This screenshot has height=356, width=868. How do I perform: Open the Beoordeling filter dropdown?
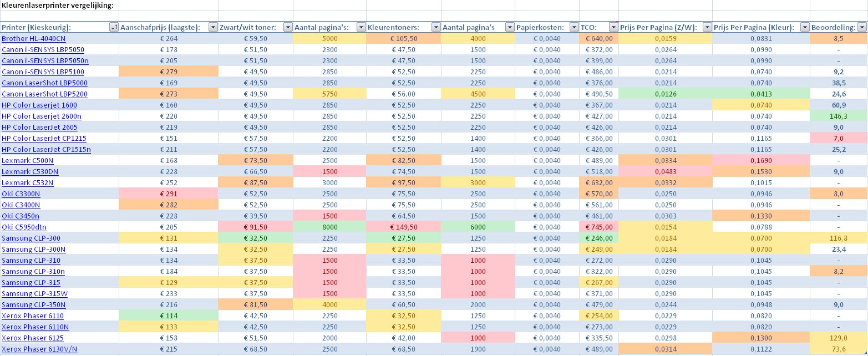[x=862, y=27]
